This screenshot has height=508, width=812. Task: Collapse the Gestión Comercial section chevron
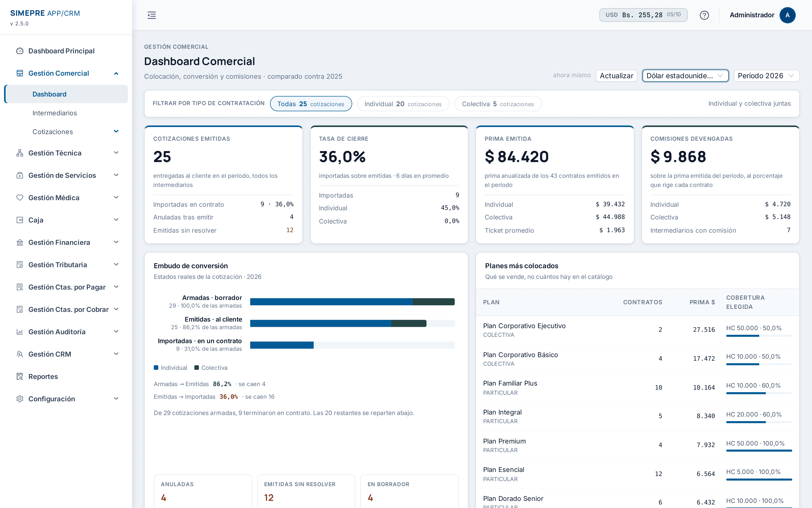tap(116, 73)
